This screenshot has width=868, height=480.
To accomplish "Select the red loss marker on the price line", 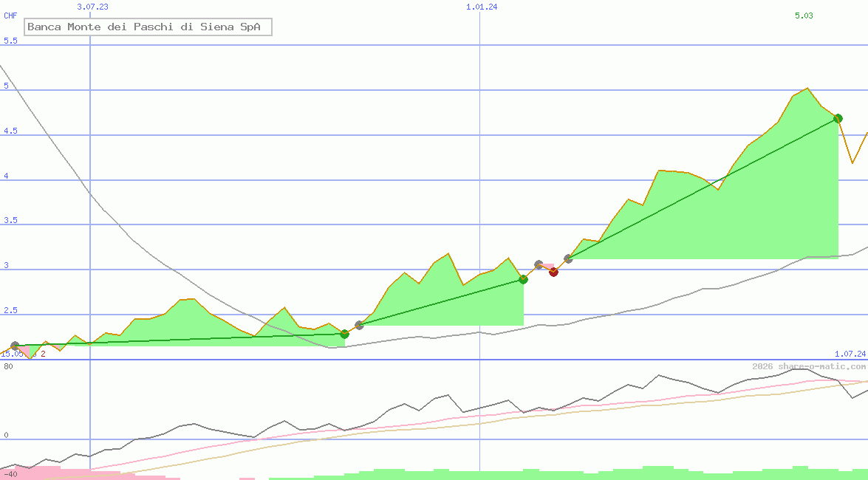I will tap(553, 272).
